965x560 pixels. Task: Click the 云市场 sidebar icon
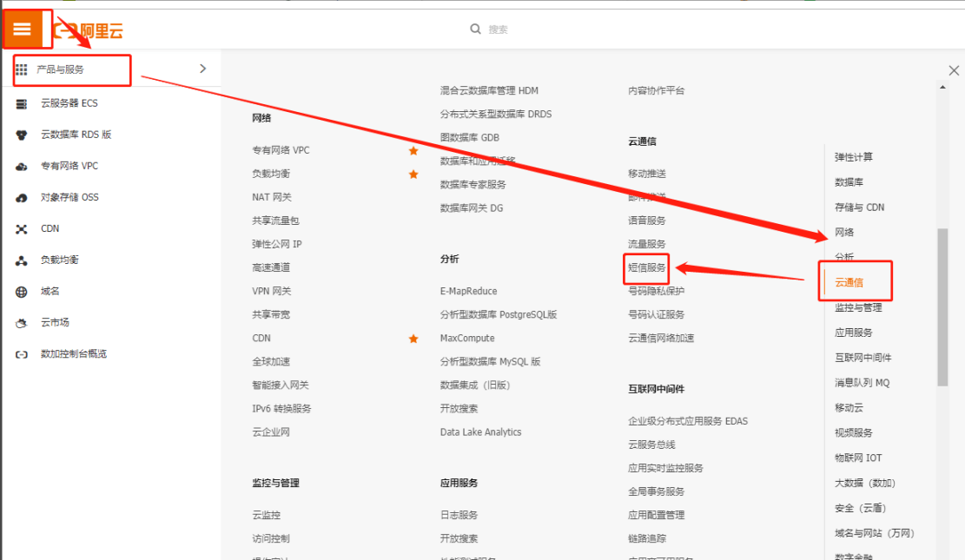point(22,323)
